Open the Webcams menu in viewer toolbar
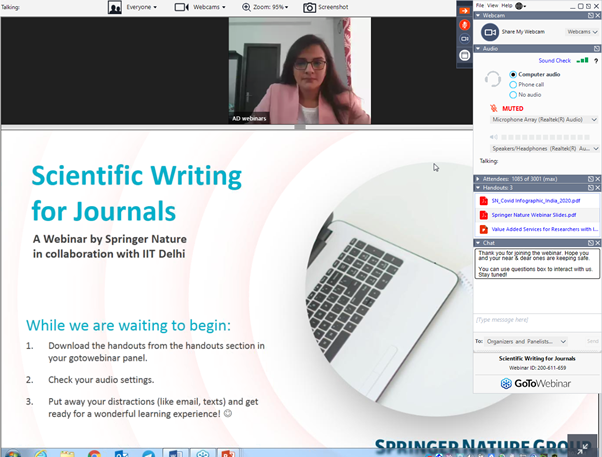The height and width of the screenshot is (457, 602). [x=209, y=7]
